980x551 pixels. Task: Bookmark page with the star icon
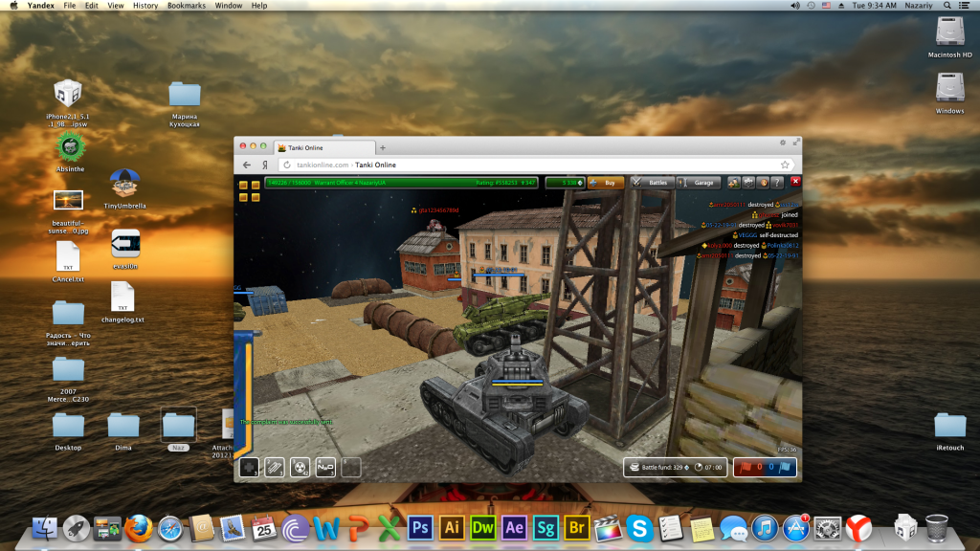coord(785,165)
